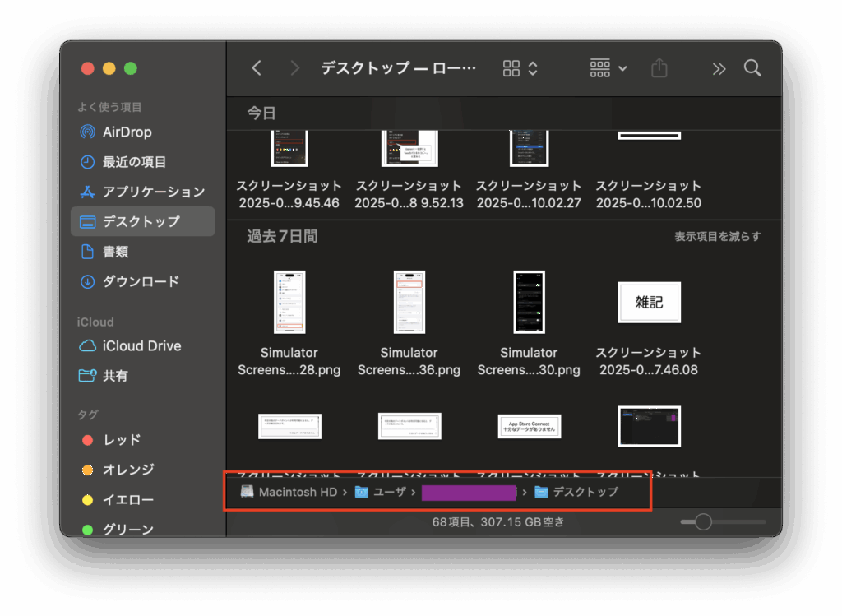
Task: Go back with the left chevron
Action: [x=257, y=68]
